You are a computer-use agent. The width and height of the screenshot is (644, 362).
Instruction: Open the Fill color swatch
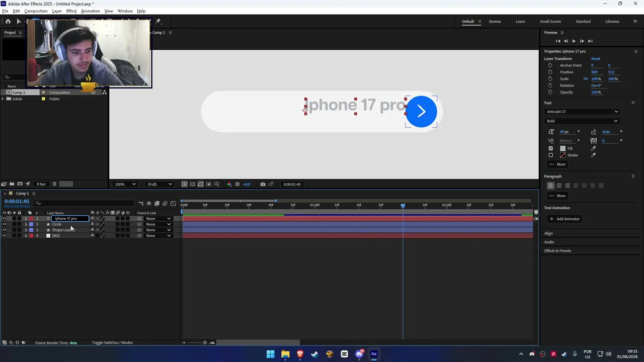coord(562,148)
